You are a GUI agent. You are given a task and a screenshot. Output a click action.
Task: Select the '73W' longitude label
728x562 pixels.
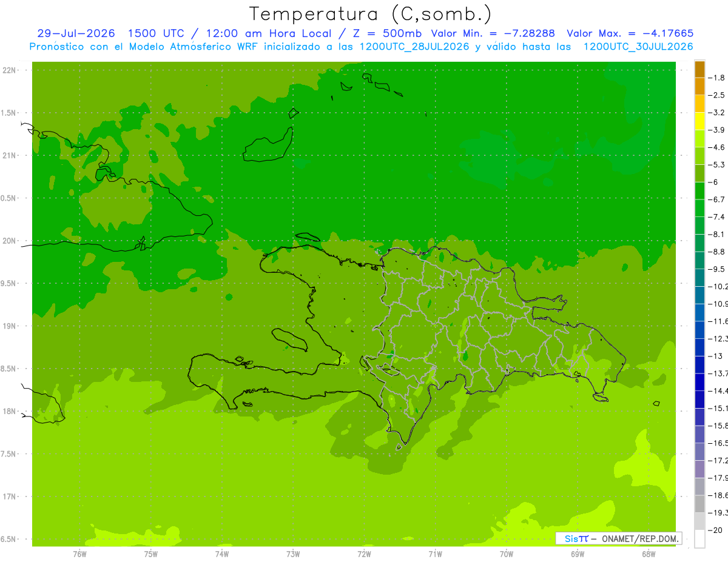[x=293, y=554]
